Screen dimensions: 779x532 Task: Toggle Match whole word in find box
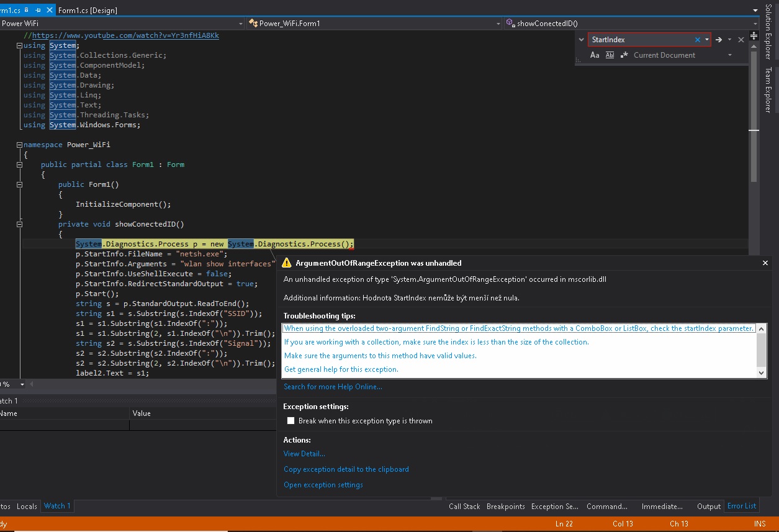[x=610, y=55]
